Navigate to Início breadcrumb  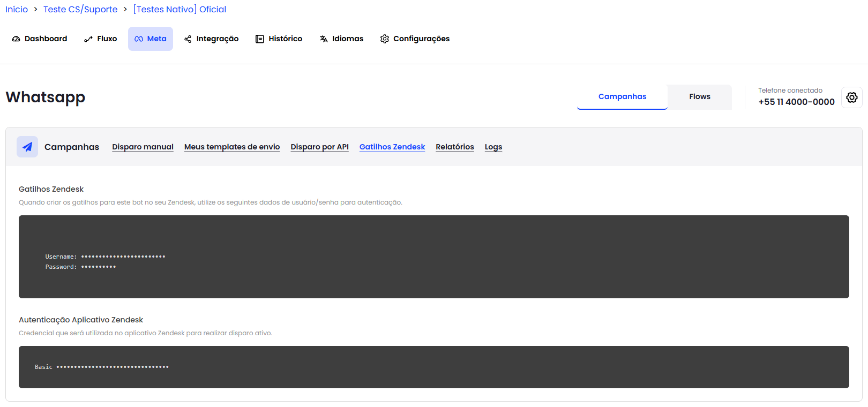pos(17,10)
